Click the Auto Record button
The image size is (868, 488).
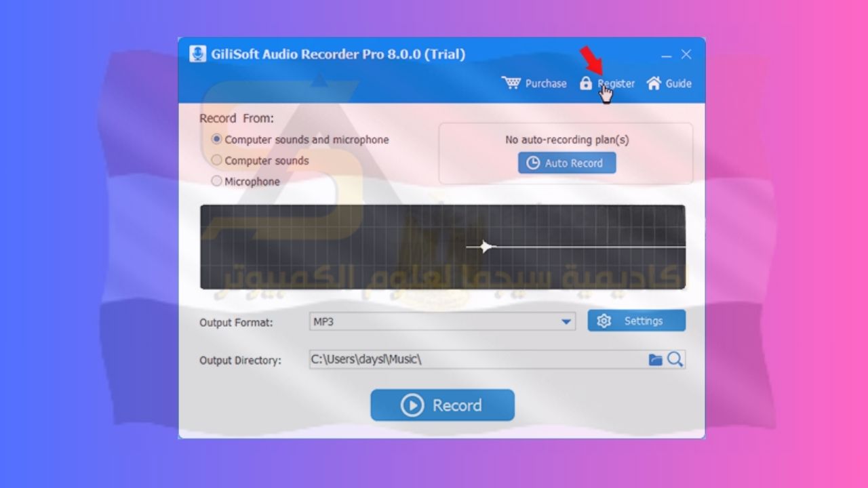pos(567,163)
